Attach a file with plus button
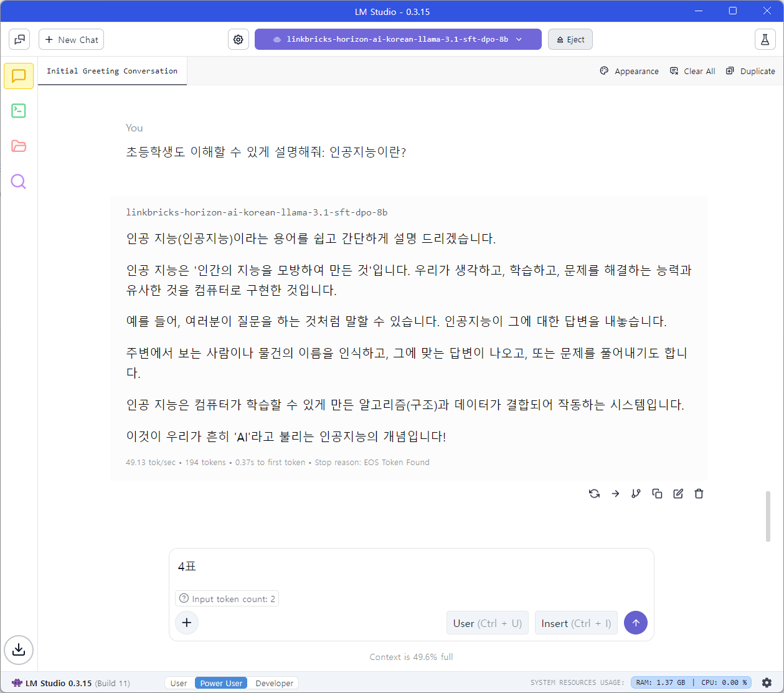 [x=187, y=623]
